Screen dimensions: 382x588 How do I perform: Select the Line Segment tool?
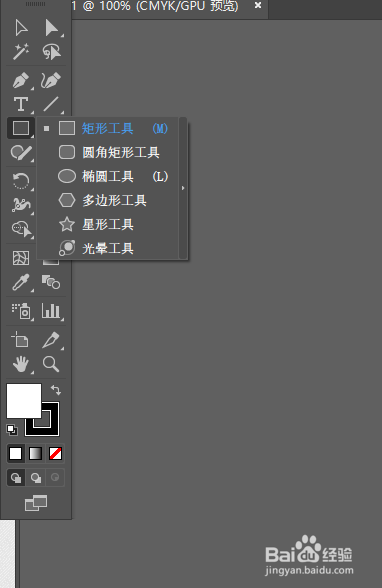coord(51,104)
